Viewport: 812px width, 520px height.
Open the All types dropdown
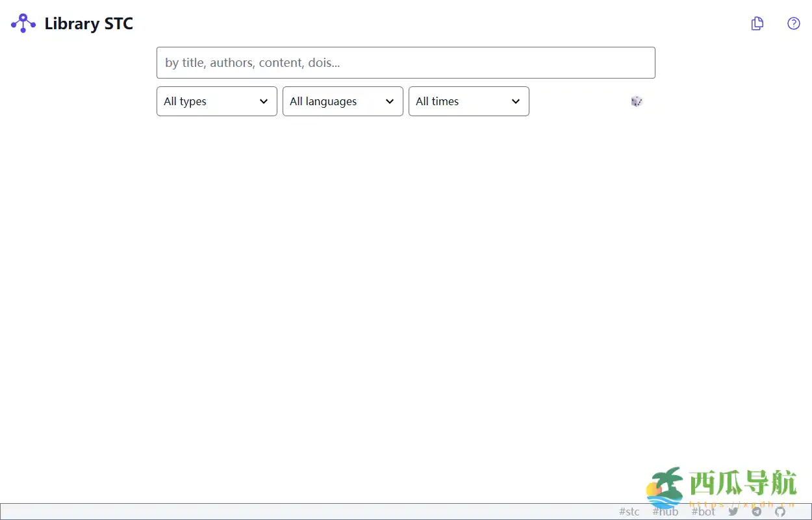pyautogui.click(x=208, y=101)
